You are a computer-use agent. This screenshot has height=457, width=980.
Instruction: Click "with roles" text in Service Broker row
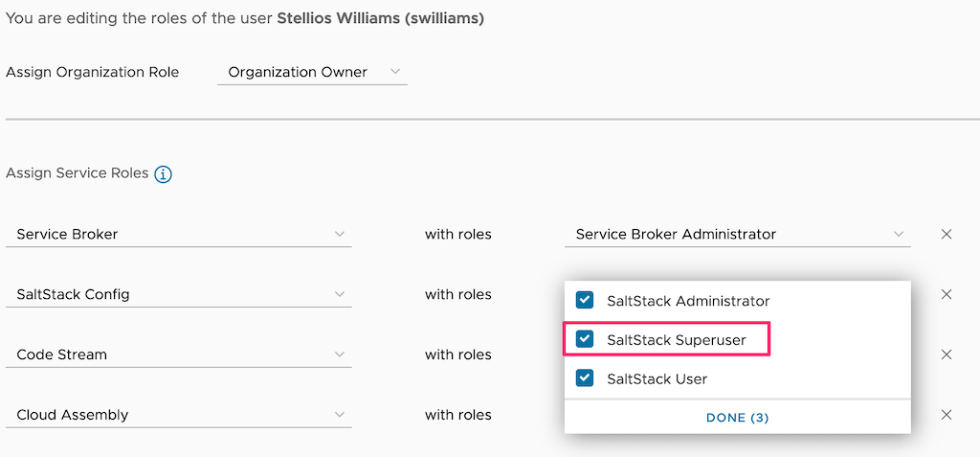coord(458,234)
